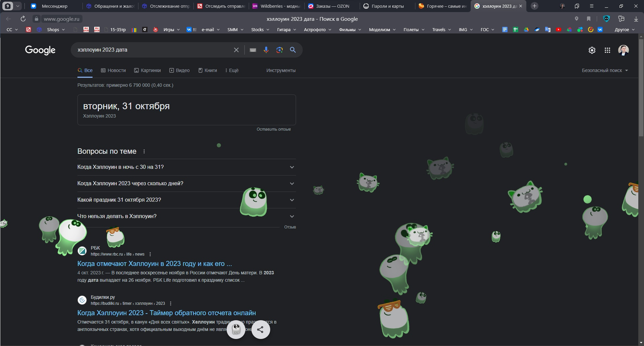Image resolution: width=644 pixels, height=346 pixels.
Task: Submit search with the magnifier icon
Action: 293,50
